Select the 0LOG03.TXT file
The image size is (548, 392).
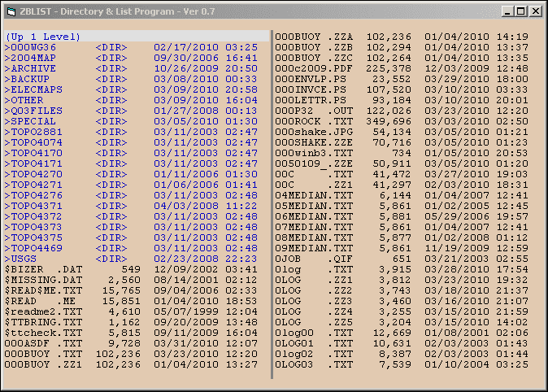(402, 364)
